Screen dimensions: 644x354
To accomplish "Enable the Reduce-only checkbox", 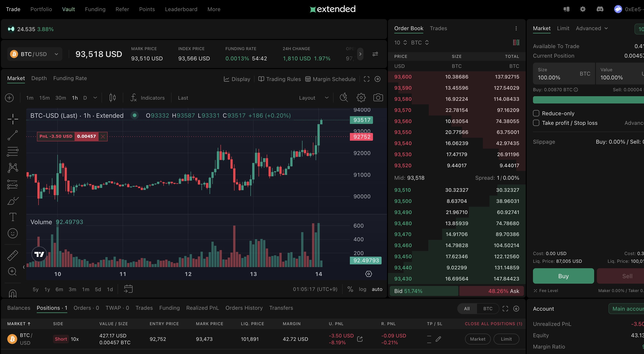I will coord(536,113).
